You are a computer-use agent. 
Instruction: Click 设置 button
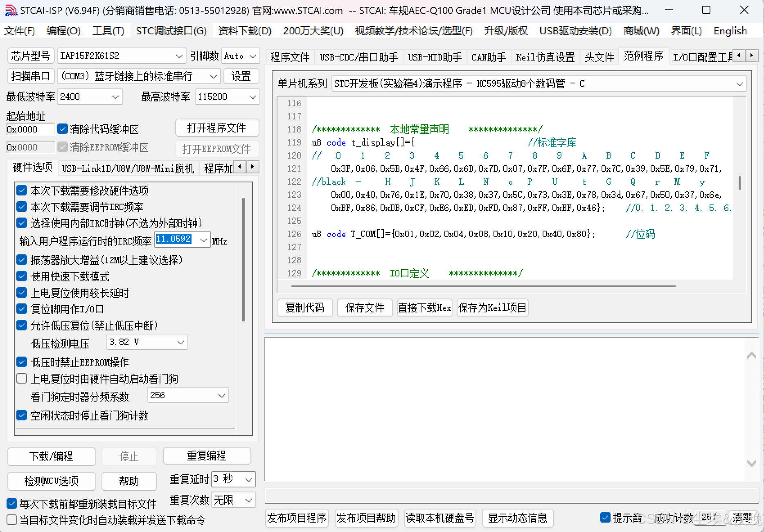pyautogui.click(x=241, y=76)
